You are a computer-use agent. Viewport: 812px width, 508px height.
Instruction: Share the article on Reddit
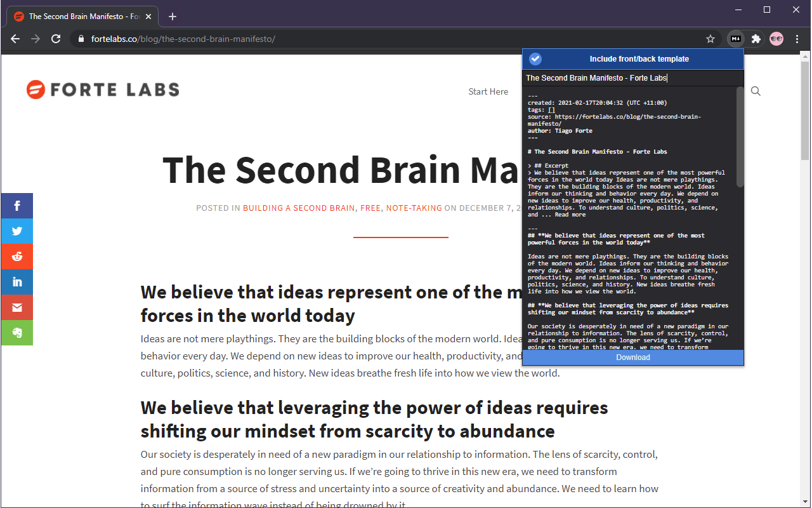coord(16,256)
